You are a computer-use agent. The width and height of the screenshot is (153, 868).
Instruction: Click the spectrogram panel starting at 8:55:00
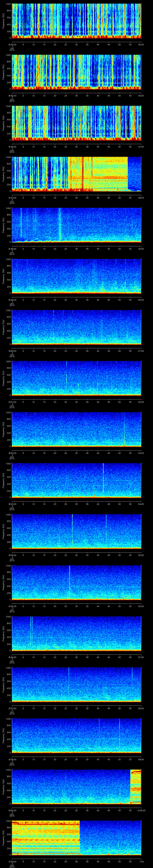click(x=76, y=583)
